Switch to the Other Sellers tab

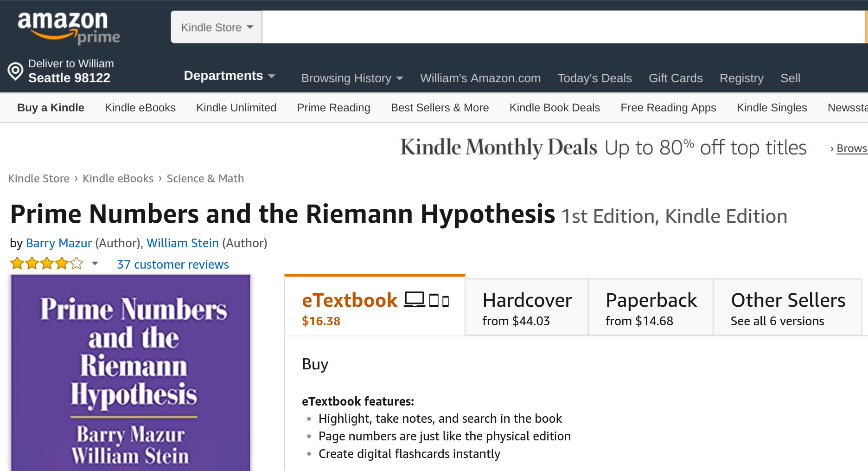click(787, 308)
